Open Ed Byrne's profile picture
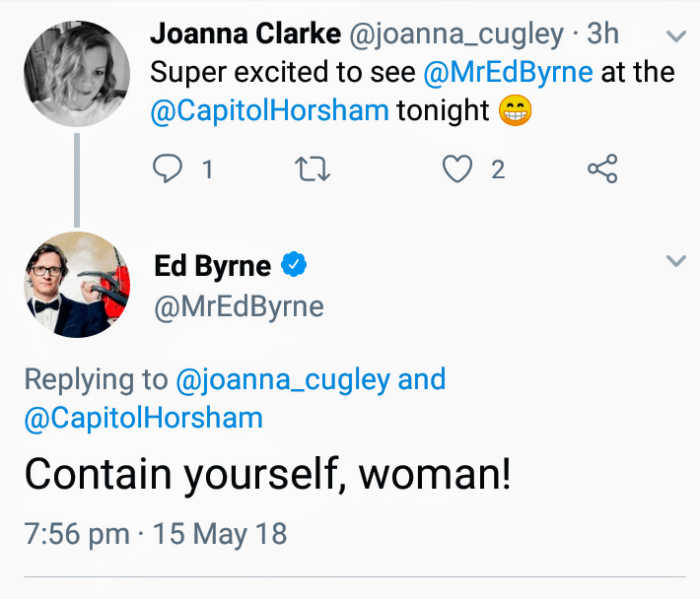 [76, 285]
